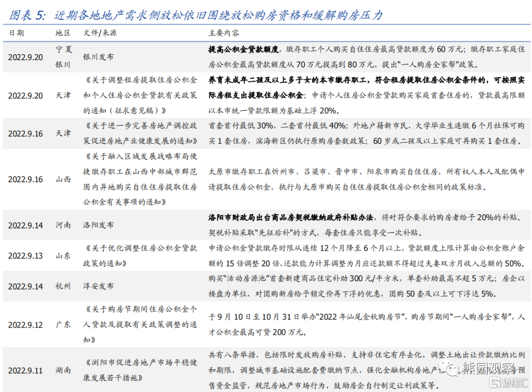Click the 广东 region cell
Image resolution: width=532 pixels, height=392 pixels.
click(63, 325)
